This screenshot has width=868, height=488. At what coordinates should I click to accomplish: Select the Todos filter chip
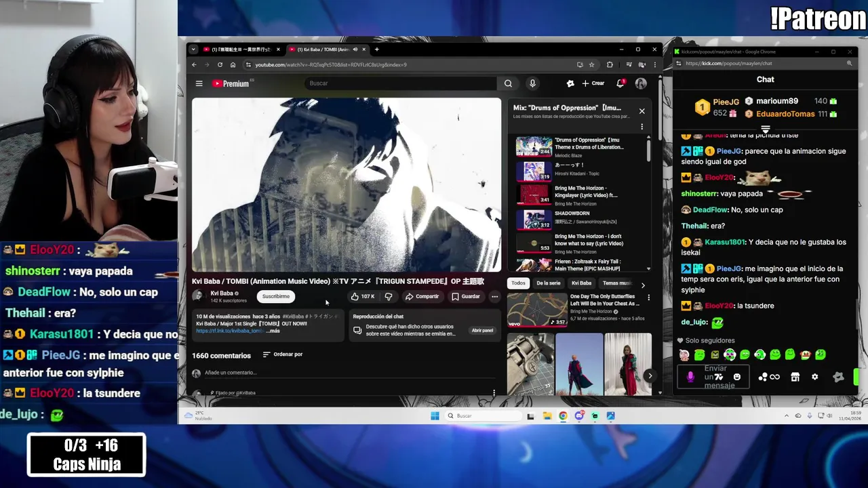[x=518, y=283]
